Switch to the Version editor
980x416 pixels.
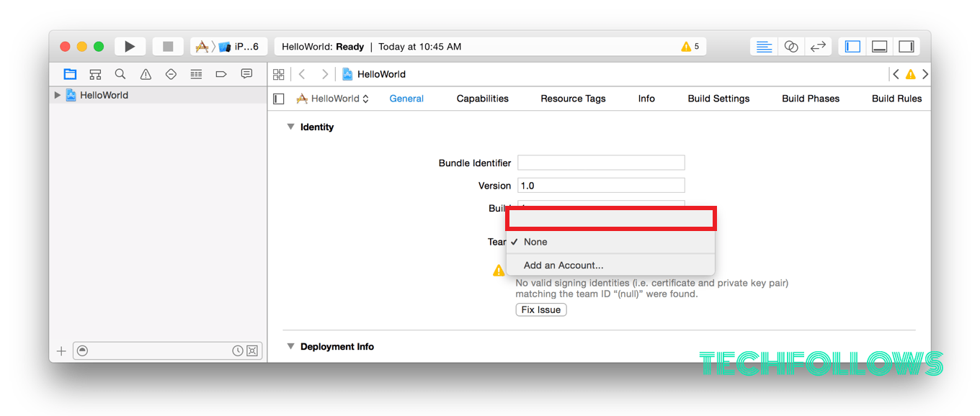[818, 47]
